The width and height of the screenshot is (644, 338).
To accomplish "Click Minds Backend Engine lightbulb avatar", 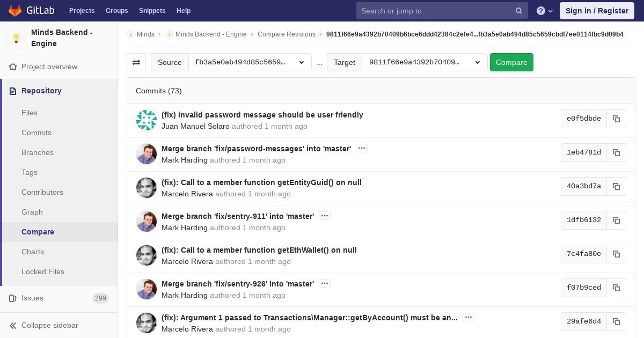I will tap(16, 38).
